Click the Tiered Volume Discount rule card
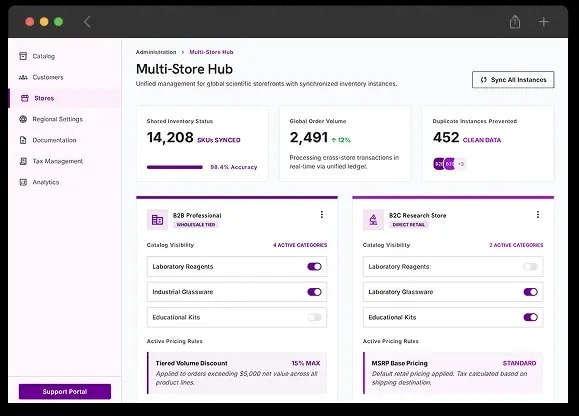579x416 pixels. [x=237, y=373]
